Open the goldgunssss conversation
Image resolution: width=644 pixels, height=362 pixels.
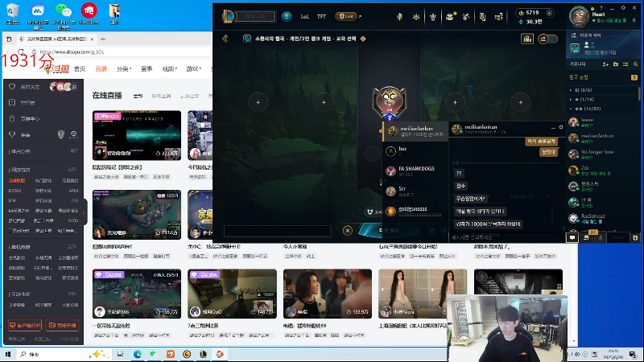click(415, 211)
